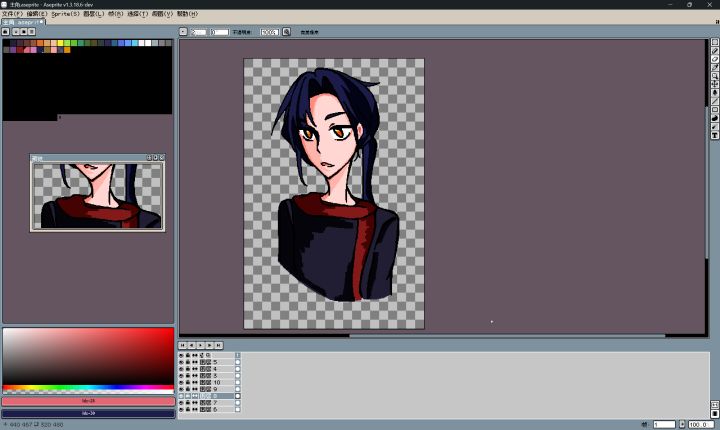Click the lock icon of 图层 4
This screenshot has width=720, height=430.
pyautogui.click(x=188, y=369)
